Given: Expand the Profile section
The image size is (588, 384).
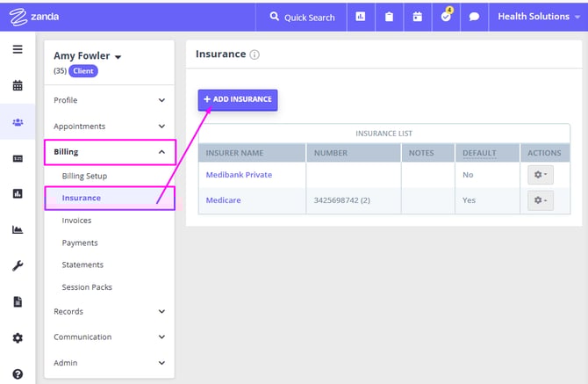Looking at the screenshot, I should point(109,100).
